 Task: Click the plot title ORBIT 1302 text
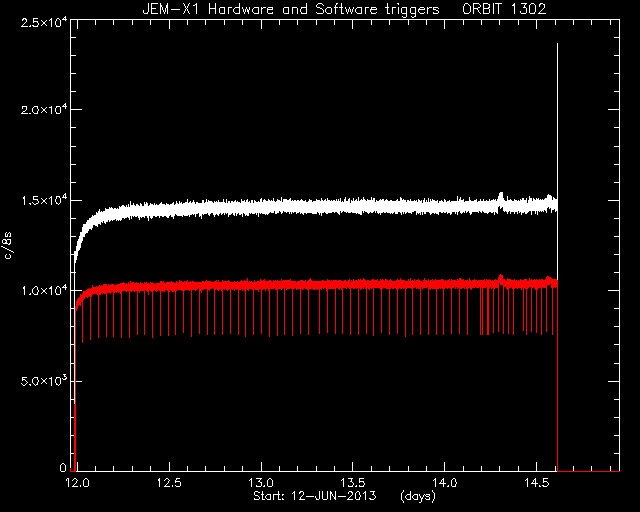(504, 9)
